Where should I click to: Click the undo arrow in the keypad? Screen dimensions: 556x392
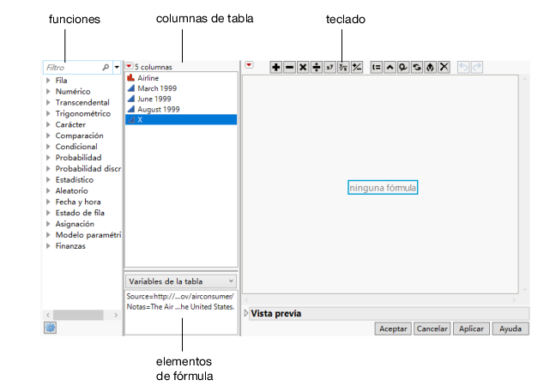point(463,67)
